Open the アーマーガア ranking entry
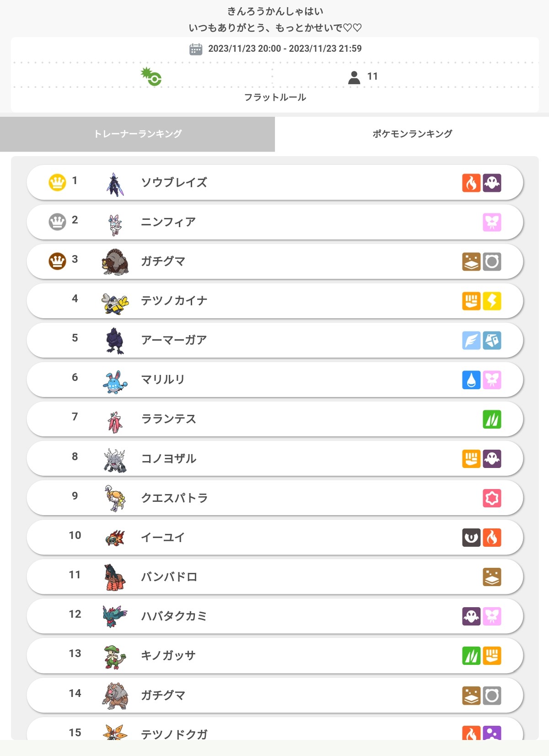The height and width of the screenshot is (756, 549). coord(274,340)
